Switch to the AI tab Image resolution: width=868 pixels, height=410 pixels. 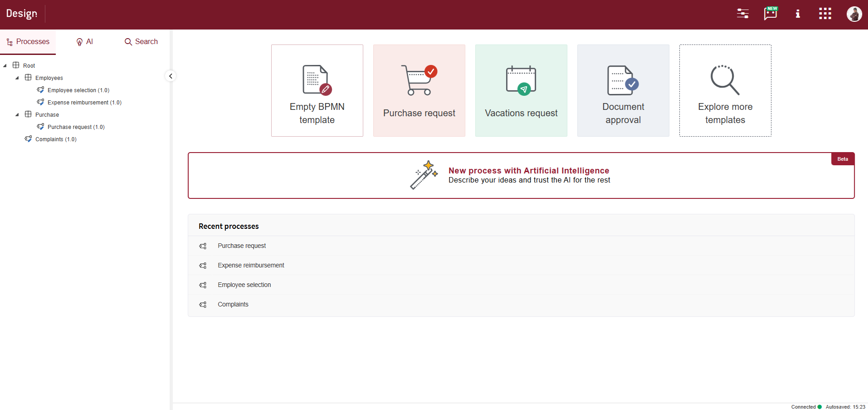point(84,42)
